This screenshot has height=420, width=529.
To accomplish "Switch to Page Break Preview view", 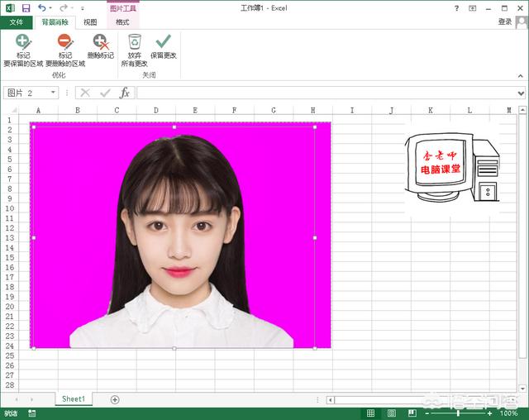I will pyautogui.click(x=413, y=413).
